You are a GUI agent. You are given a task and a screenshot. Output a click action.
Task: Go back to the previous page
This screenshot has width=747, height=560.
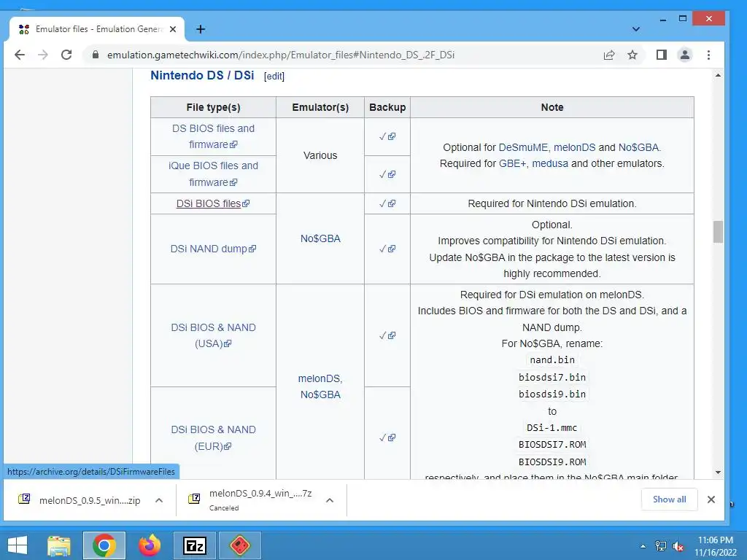tap(20, 55)
